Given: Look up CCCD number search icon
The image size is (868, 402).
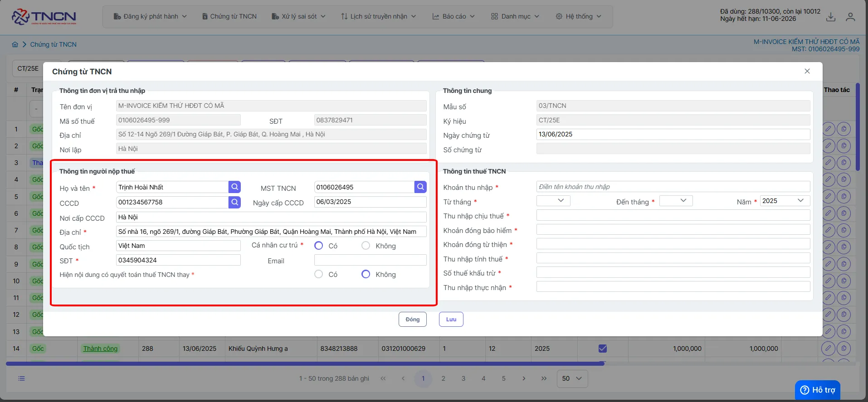Looking at the screenshot, I should tap(234, 202).
